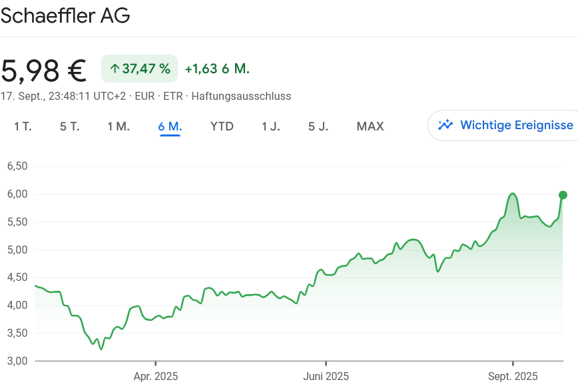
Task: Show the 1 J. chart range
Action: (x=270, y=126)
